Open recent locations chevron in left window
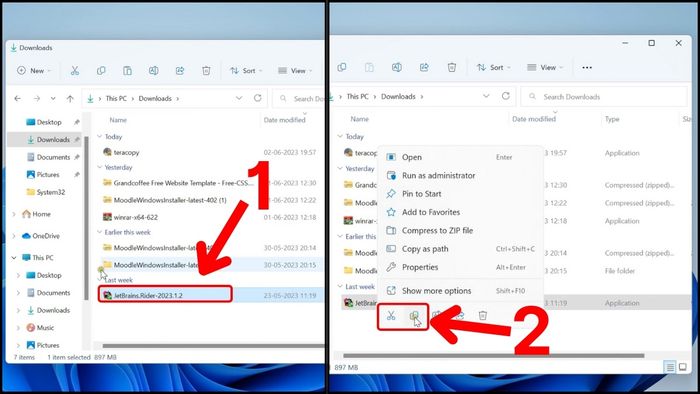The image size is (700, 394). pyautogui.click(x=53, y=98)
